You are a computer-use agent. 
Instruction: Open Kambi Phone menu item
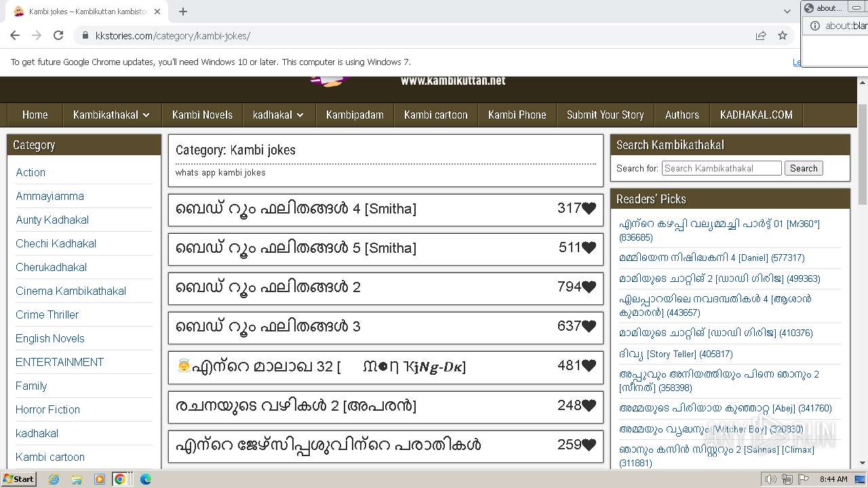click(x=517, y=115)
